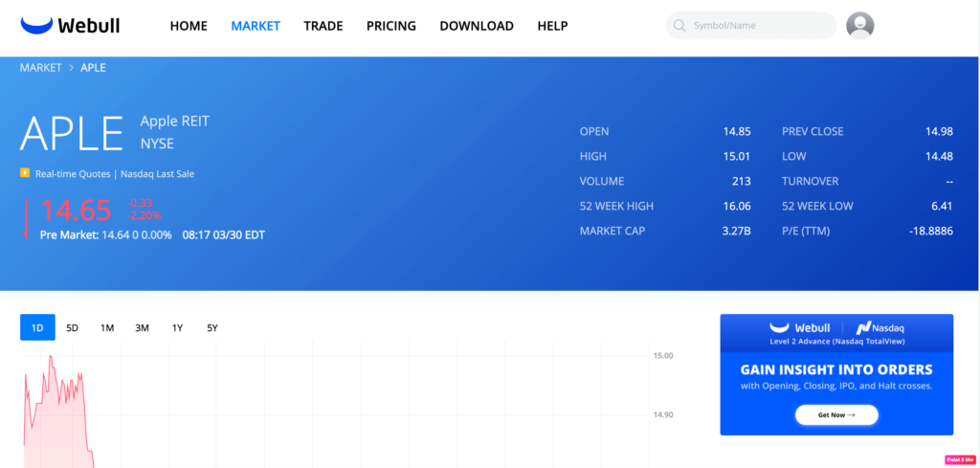Click the LOW value 14.48

[940, 156]
